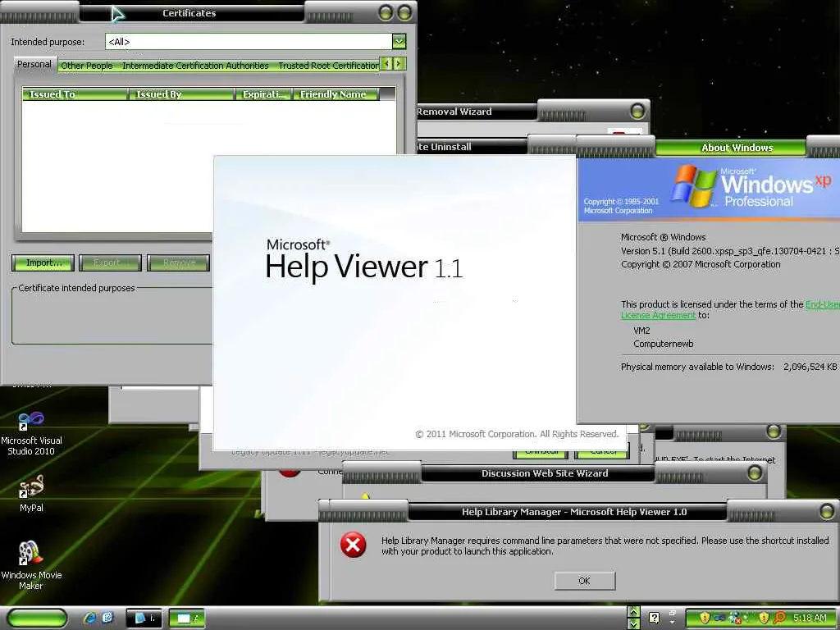Click the yellow shield at the tray's left end
Image resolution: width=840 pixels, height=630 pixels.
(x=705, y=618)
